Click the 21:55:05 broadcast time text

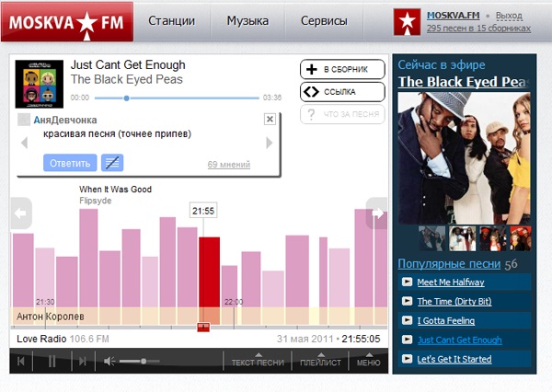(361, 339)
